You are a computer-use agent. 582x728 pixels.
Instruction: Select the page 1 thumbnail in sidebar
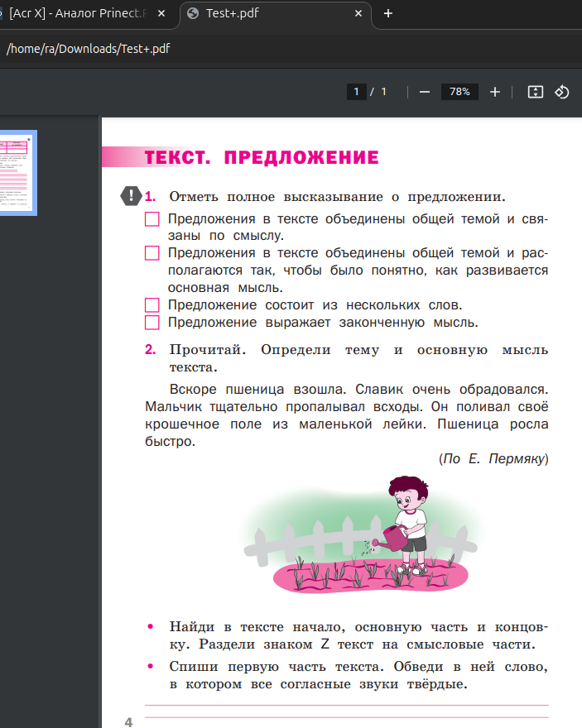[x=17, y=173]
